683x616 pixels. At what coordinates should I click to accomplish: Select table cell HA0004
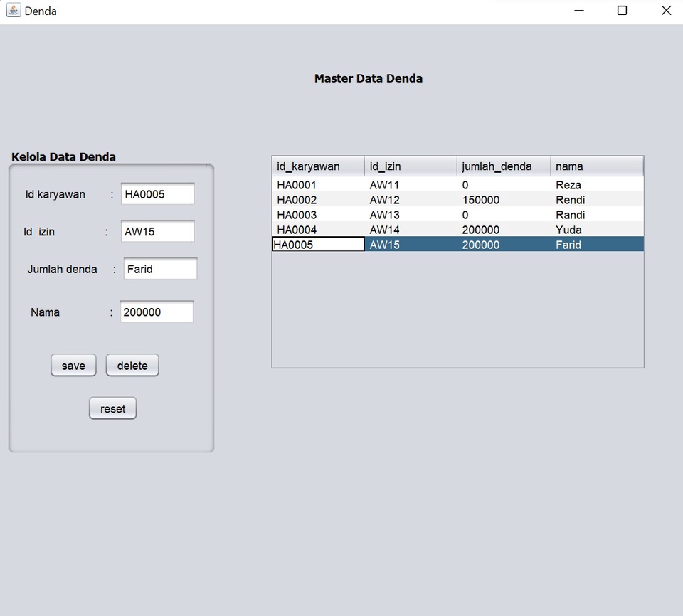pos(318,229)
